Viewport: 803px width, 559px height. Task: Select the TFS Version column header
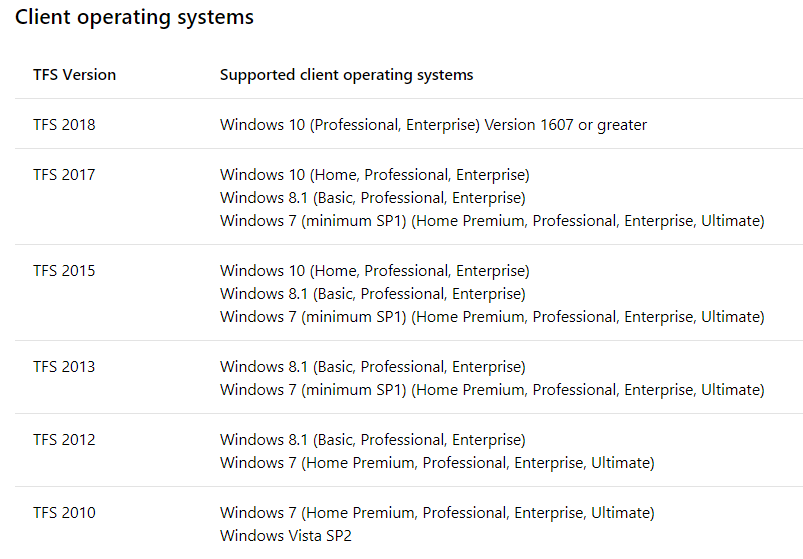[74, 75]
